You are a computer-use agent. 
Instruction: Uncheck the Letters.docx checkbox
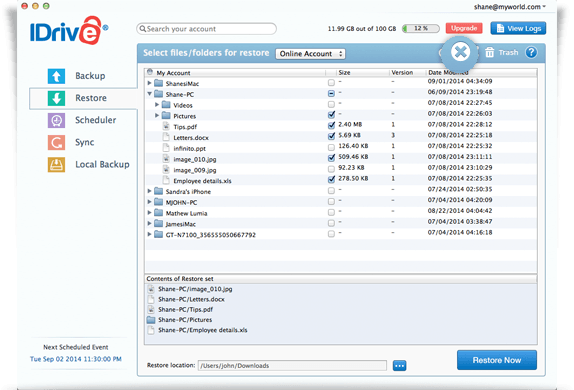331,136
